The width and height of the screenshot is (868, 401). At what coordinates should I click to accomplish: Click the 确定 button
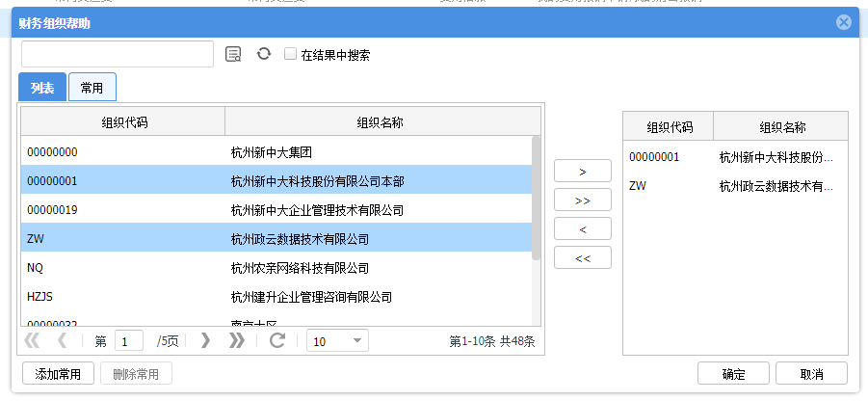[733, 374]
